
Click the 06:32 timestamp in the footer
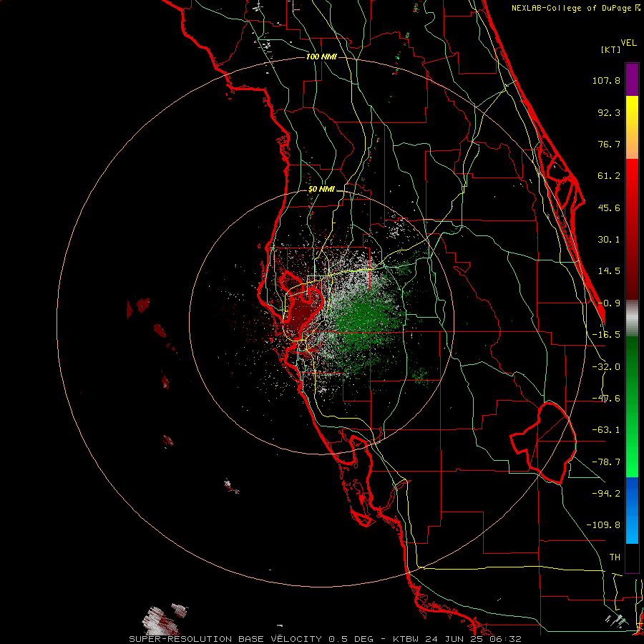click(505, 639)
